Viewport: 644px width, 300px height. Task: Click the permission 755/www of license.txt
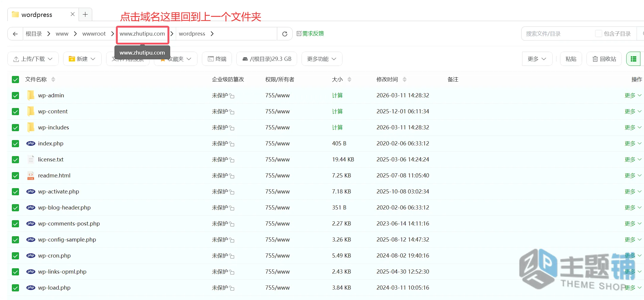point(278,159)
